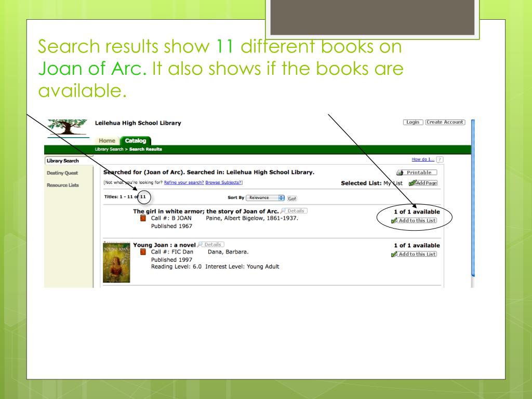The image size is (532, 399).
Task: Click magnifier Details for Young Joan
Action: [211, 244]
